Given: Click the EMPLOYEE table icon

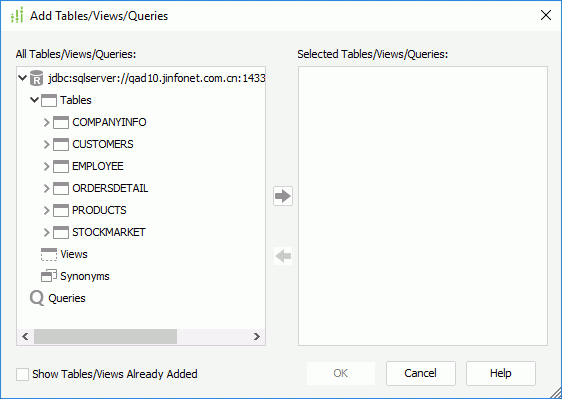Looking at the screenshot, I should point(61,166).
